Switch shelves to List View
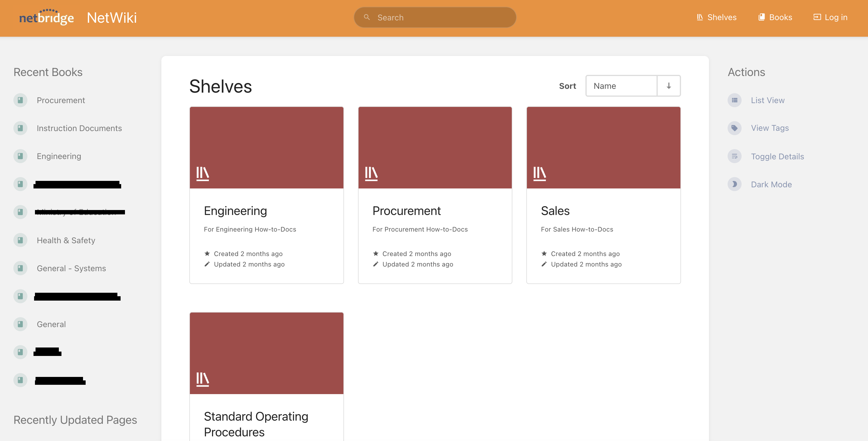 tap(768, 100)
